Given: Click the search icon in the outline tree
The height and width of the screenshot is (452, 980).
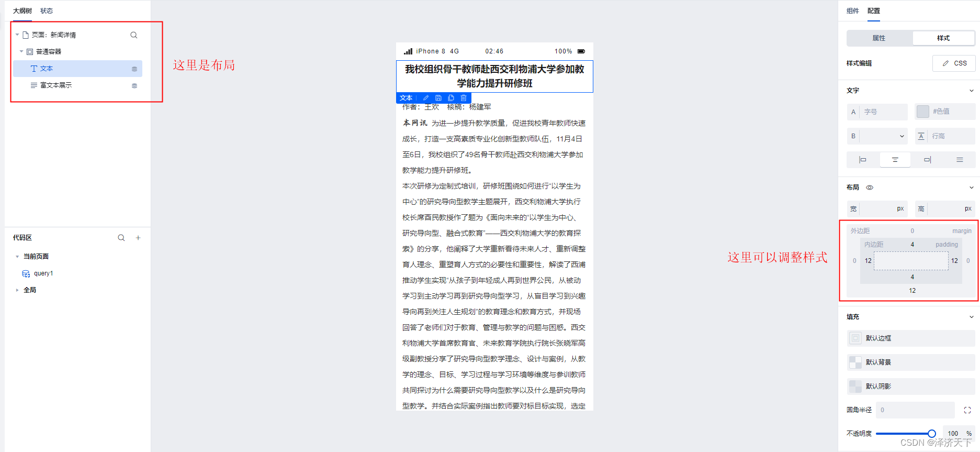Looking at the screenshot, I should click(134, 35).
